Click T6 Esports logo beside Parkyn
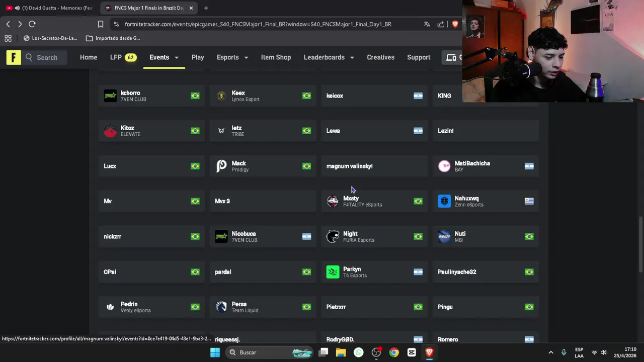This screenshot has height=362, width=644. [x=333, y=272]
